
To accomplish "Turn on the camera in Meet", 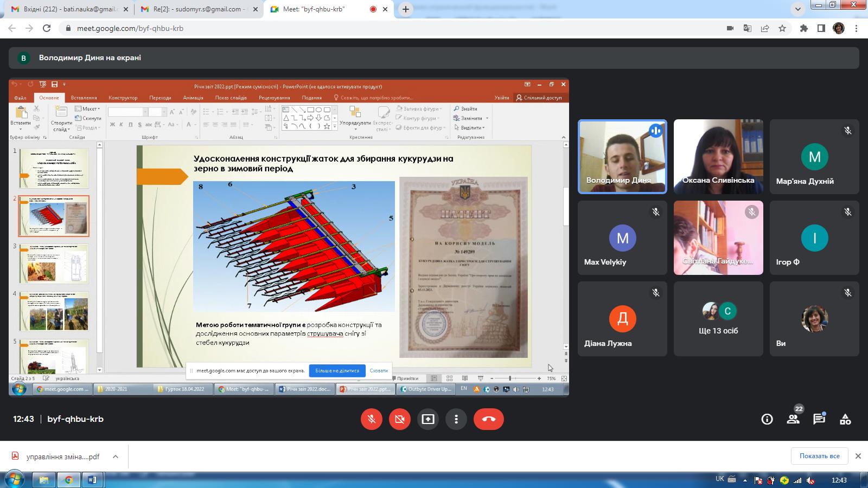I will click(400, 419).
